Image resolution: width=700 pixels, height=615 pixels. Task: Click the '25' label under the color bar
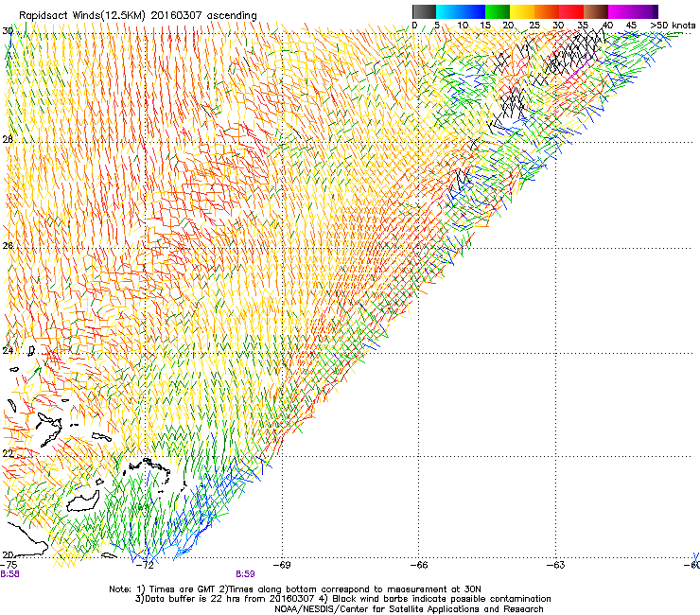click(x=534, y=25)
